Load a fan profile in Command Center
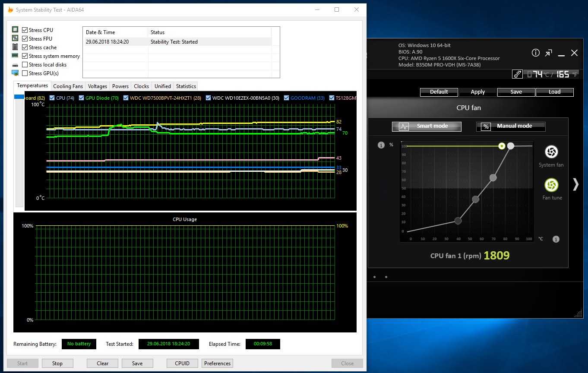 tap(555, 92)
